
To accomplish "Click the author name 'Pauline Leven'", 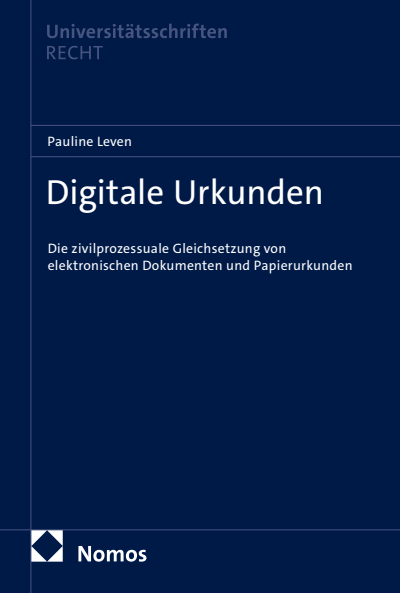I will [90, 142].
